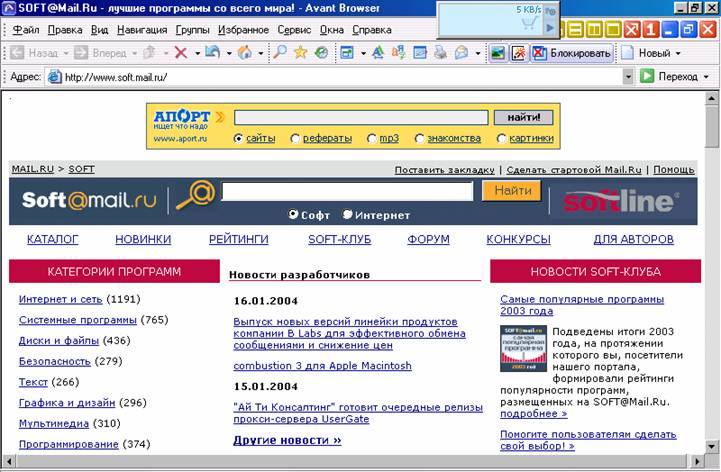Open dropdown arrow beside Mail icon
The image size is (721, 472).
478,53
